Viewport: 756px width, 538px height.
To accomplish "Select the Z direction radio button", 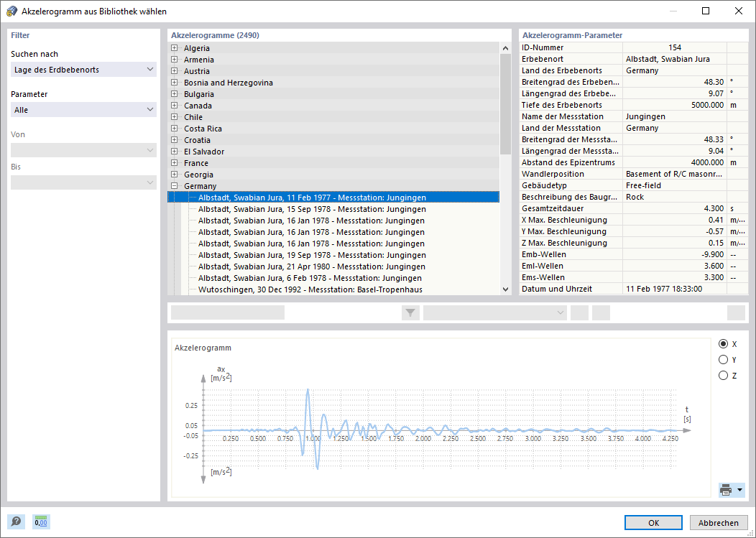I will point(723,375).
